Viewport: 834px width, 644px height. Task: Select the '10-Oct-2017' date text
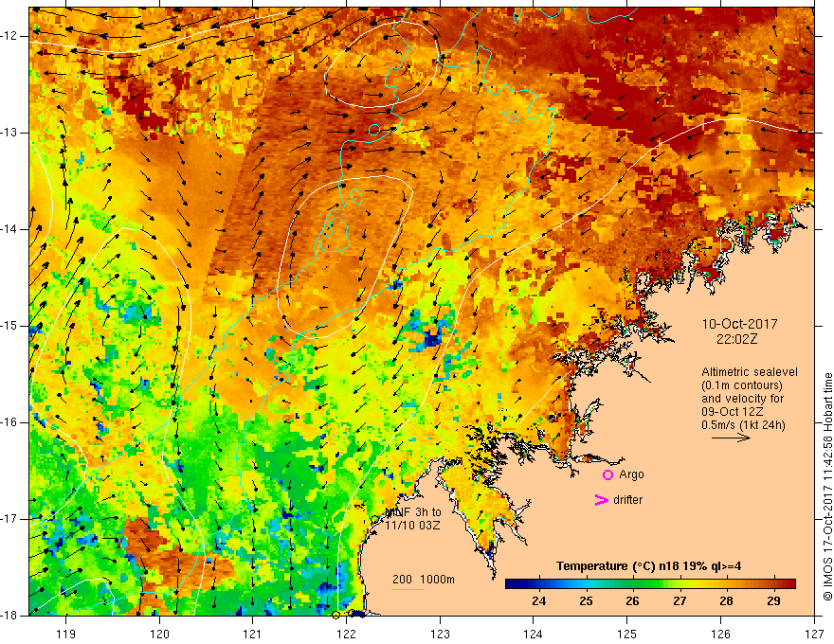pyautogui.click(x=739, y=324)
